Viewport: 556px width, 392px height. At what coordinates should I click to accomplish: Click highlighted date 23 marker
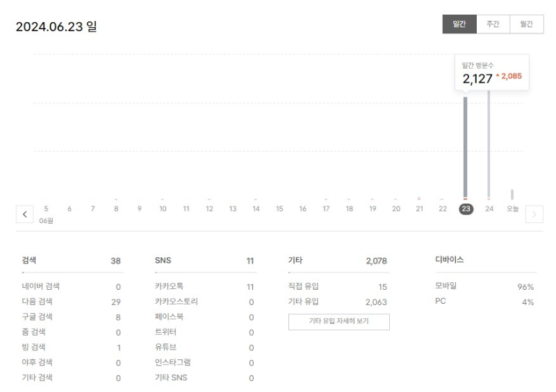coord(466,209)
